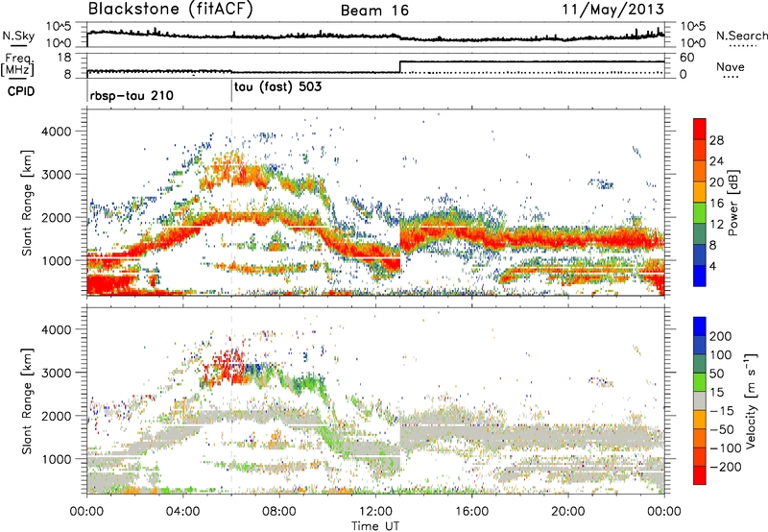Pick the blue top segment of Velocity colorbar

[x=700, y=326]
